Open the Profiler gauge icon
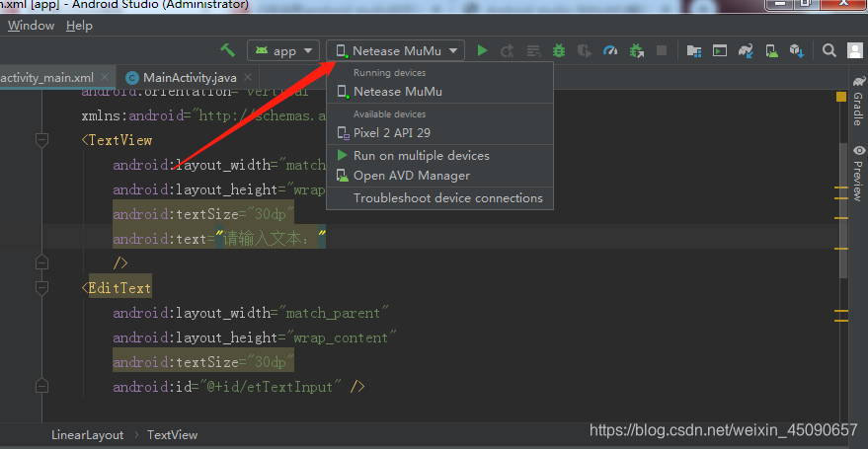 610,51
